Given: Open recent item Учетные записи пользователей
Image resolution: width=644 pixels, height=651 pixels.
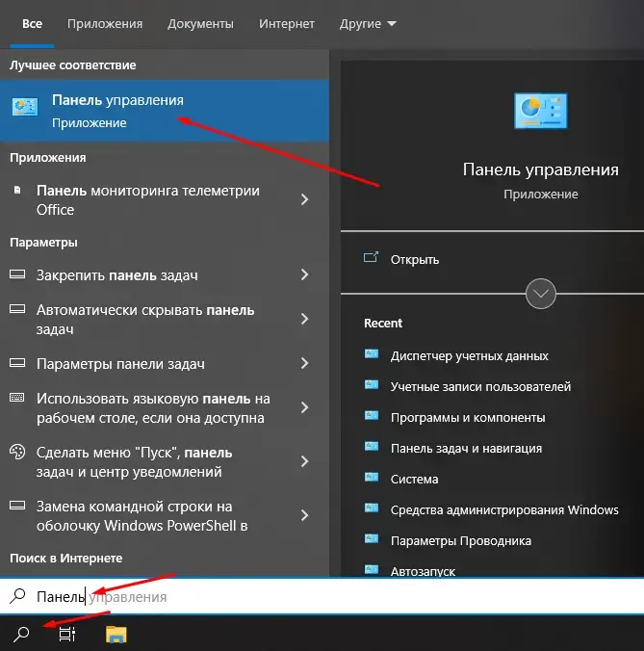Looking at the screenshot, I should tap(480, 386).
